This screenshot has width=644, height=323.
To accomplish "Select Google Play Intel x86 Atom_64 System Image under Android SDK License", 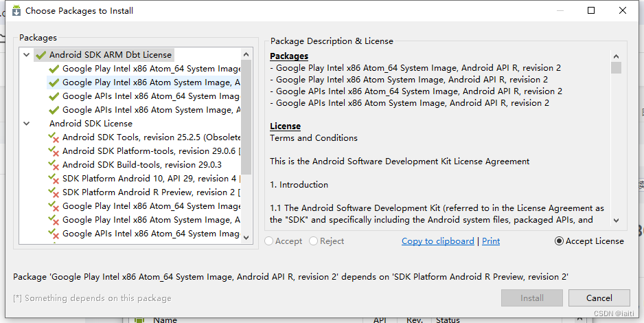I will pyautogui.click(x=151, y=206).
